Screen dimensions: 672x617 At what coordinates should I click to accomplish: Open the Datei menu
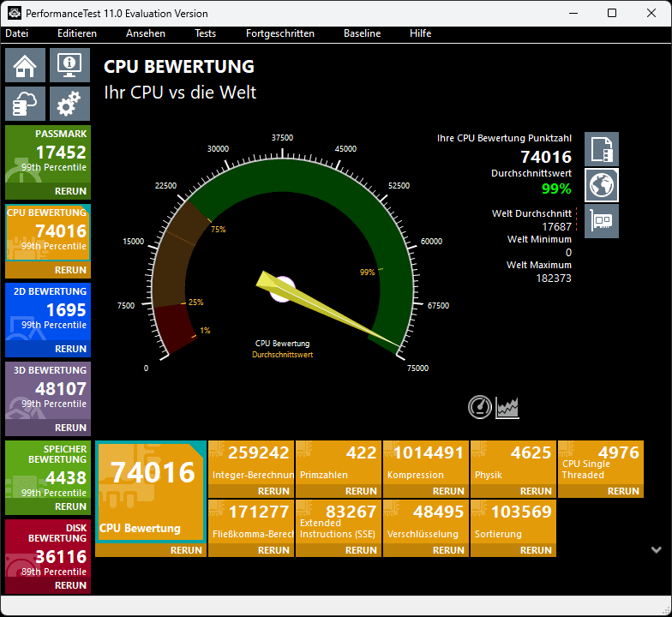(17, 33)
